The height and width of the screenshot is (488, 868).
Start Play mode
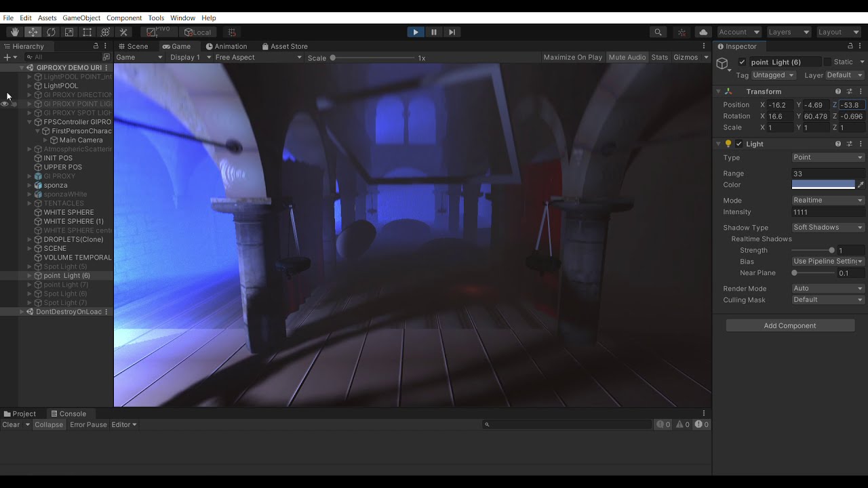click(416, 32)
